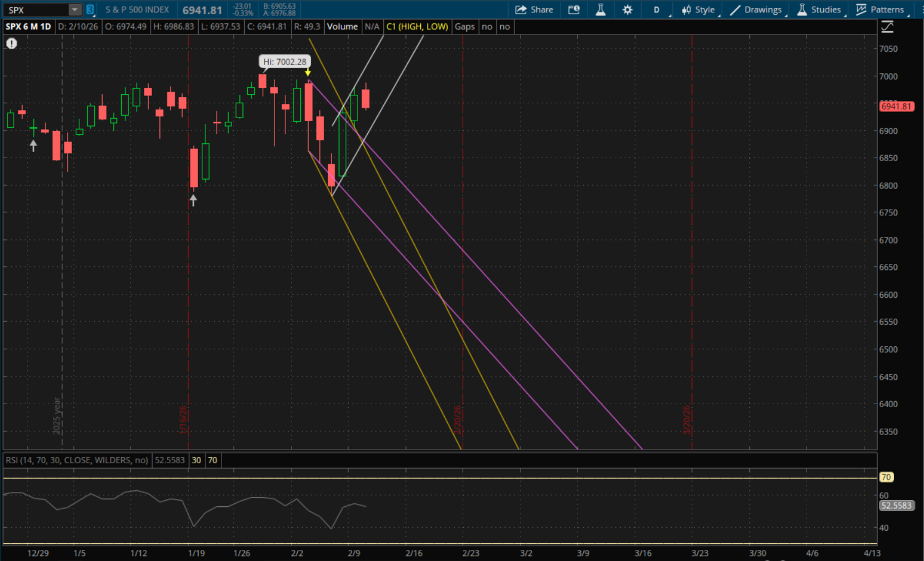Viewport: 924px width, 561px height.
Task: Click the drawing-set icon above price axis
Action: (x=887, y=26)
